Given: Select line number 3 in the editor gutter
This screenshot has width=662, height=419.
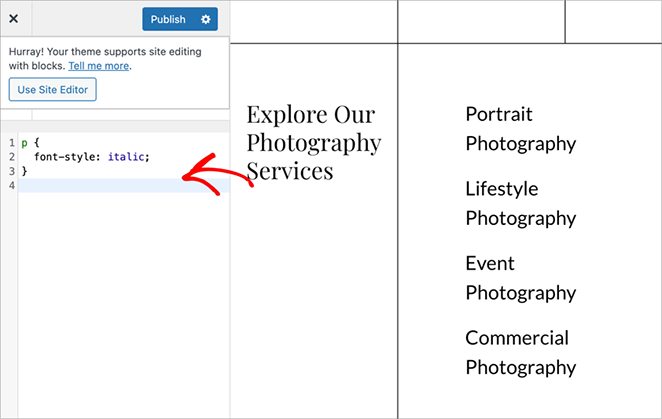Looking at the screenshot, I should 9,171.
